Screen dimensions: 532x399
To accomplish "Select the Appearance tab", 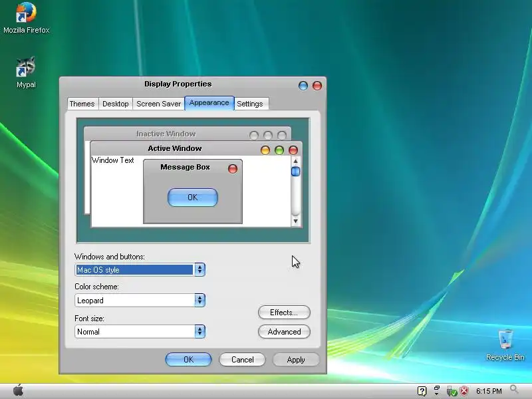I will (x=209, y=103).
